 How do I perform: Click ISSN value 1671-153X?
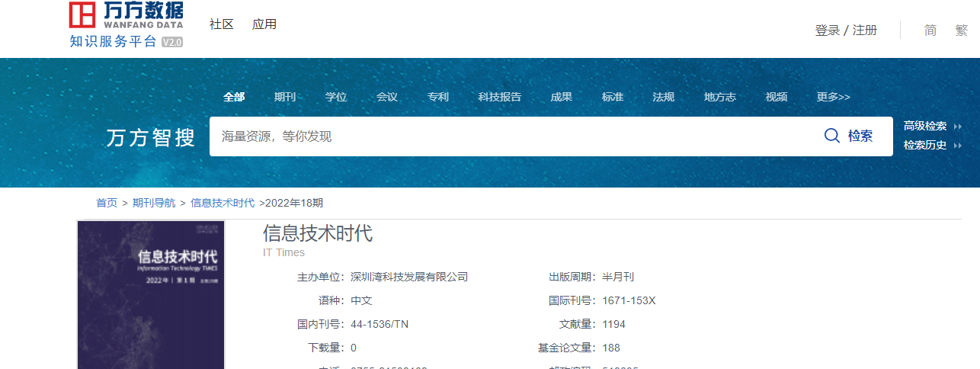tap(629, 300)
